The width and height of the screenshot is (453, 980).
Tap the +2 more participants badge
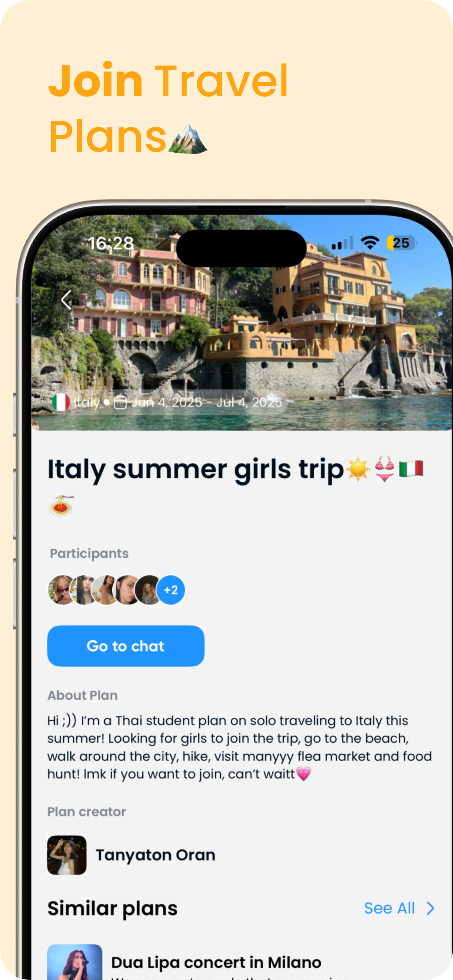[x=171, y=590]
